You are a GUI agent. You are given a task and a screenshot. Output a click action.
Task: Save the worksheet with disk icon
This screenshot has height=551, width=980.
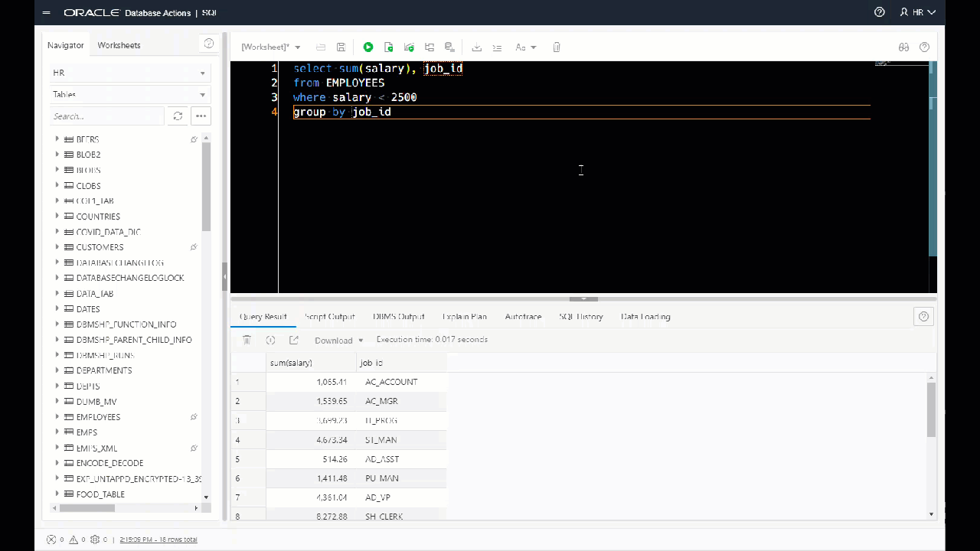[x=341, y=47]
